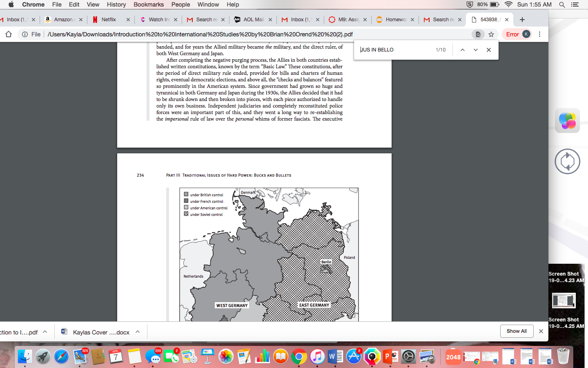
Task: Open Calendar from the dock
Action: pos(116,357)
